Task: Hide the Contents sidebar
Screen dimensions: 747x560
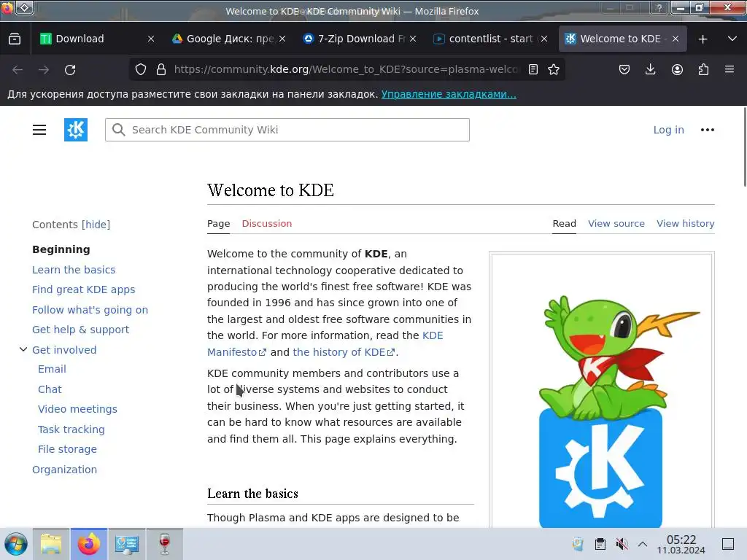Action: pyautogui.click(x=96, y=225)
